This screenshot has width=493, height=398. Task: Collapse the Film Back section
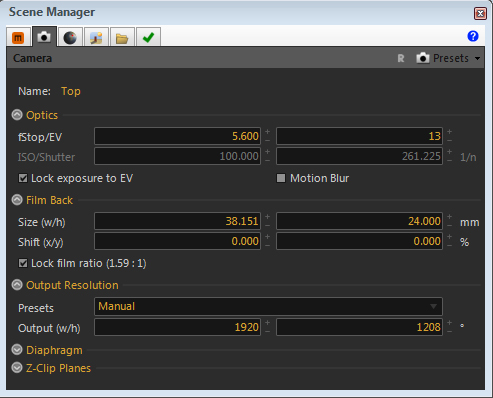point(17,200)
